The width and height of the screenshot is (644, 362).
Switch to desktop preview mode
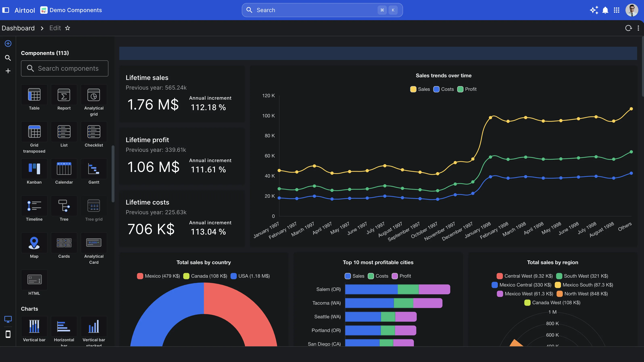tap(8, 319)
